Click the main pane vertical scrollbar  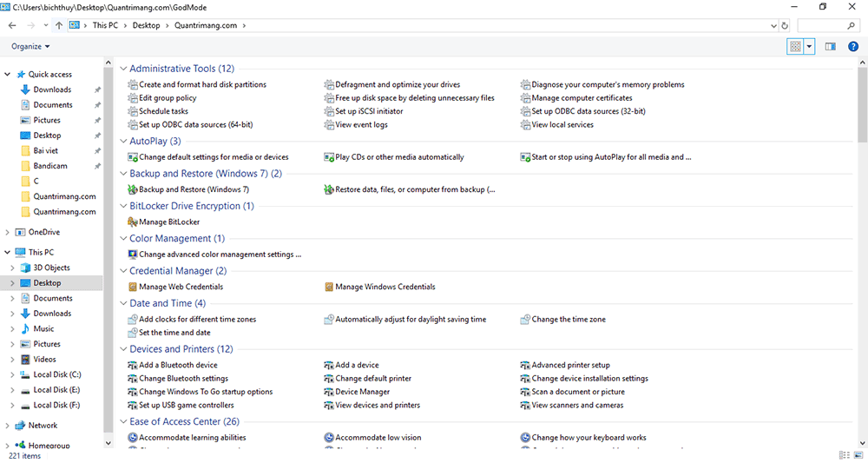coord(861,261)
